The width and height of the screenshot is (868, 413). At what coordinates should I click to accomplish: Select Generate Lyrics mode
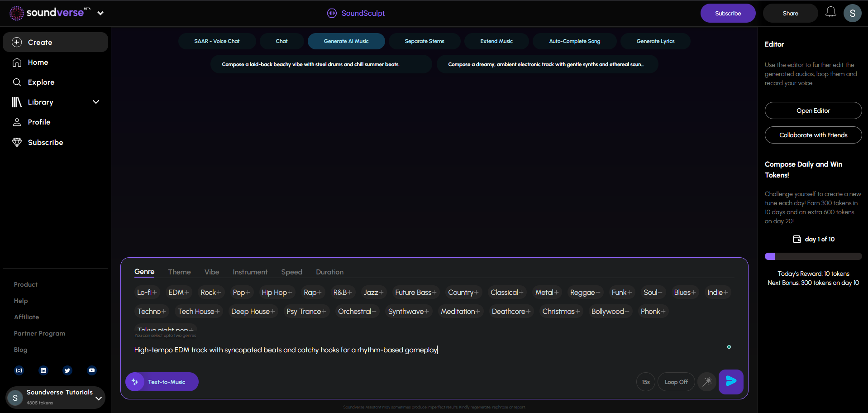(655, 41)
